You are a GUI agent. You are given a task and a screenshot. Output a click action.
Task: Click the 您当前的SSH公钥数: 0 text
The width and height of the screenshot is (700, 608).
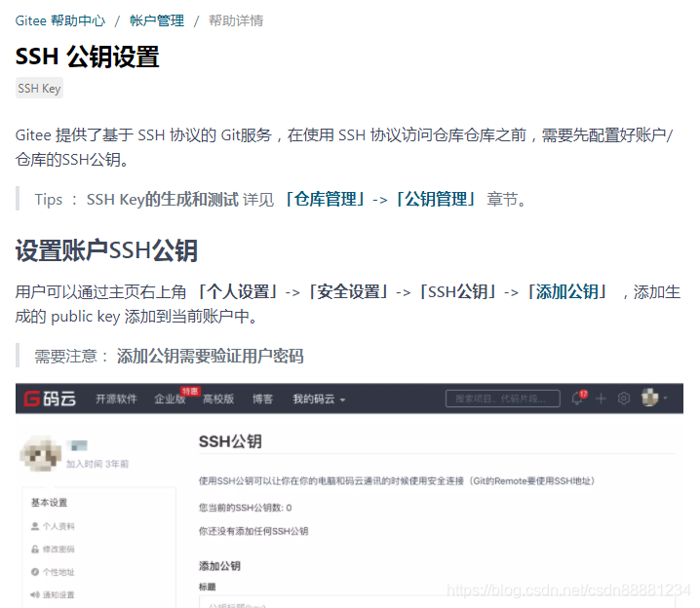[245, 508]
